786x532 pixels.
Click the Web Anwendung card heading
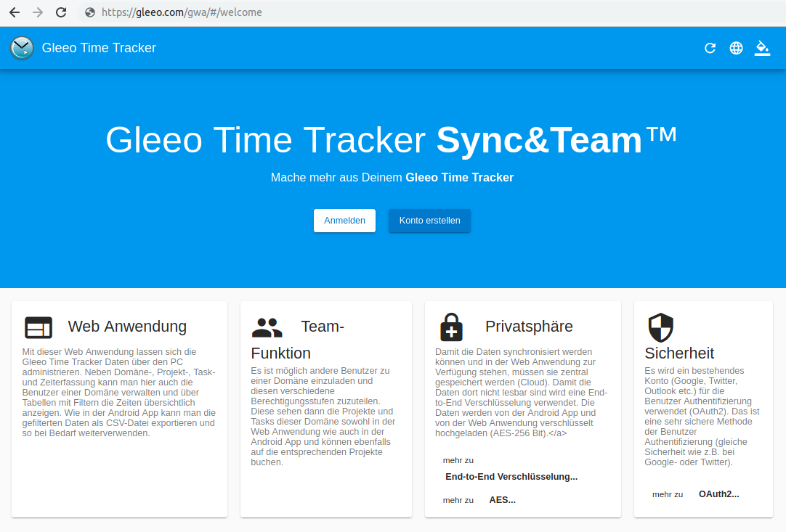coord(127,327)
